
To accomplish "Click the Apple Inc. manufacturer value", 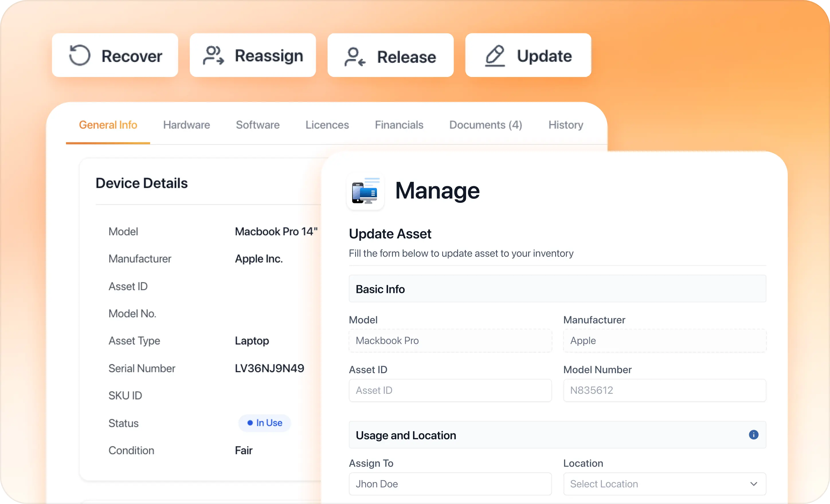I will (x=259, y=259).
